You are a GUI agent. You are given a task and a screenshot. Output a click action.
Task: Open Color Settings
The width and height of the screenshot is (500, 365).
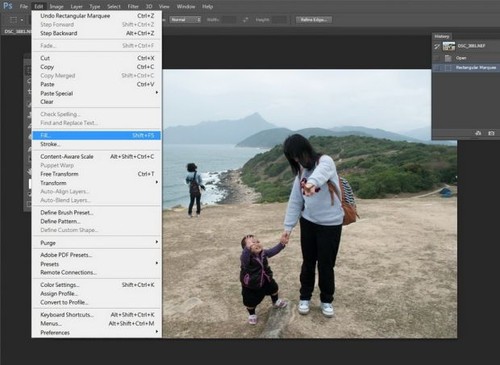[96, 285]
